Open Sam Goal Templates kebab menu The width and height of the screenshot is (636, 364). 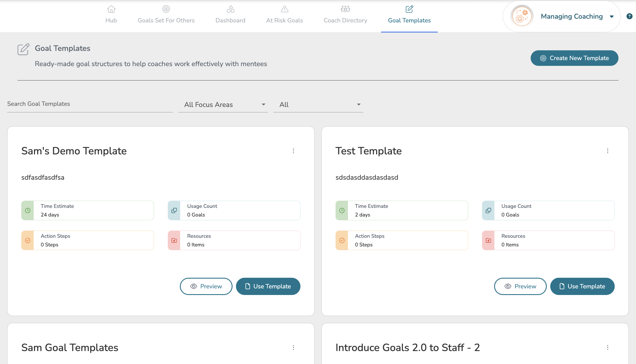coord(293,348)
